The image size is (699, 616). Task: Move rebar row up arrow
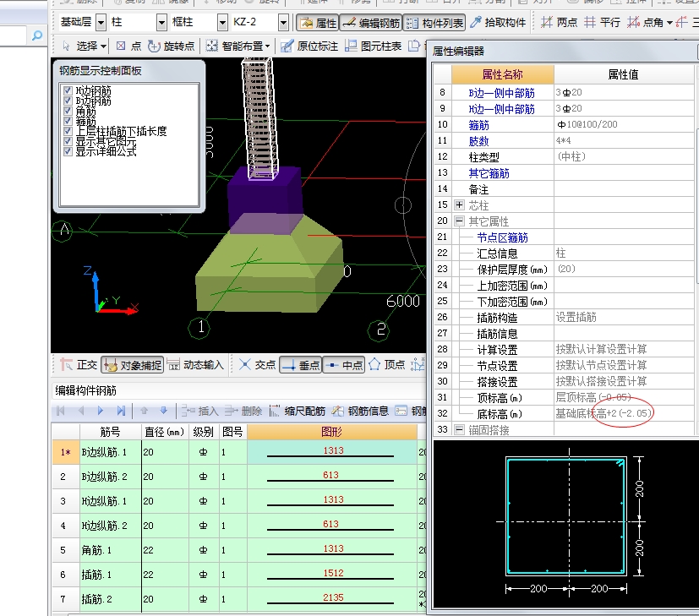click(144, 411)
